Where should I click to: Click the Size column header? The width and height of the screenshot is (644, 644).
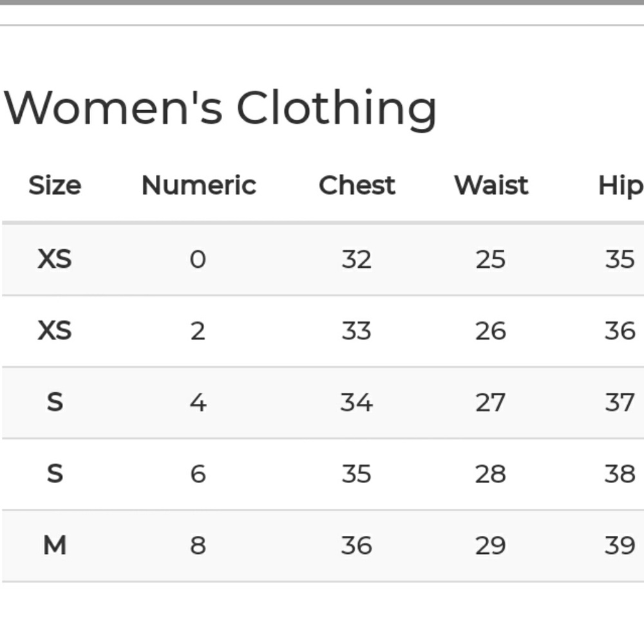point(55,185)
